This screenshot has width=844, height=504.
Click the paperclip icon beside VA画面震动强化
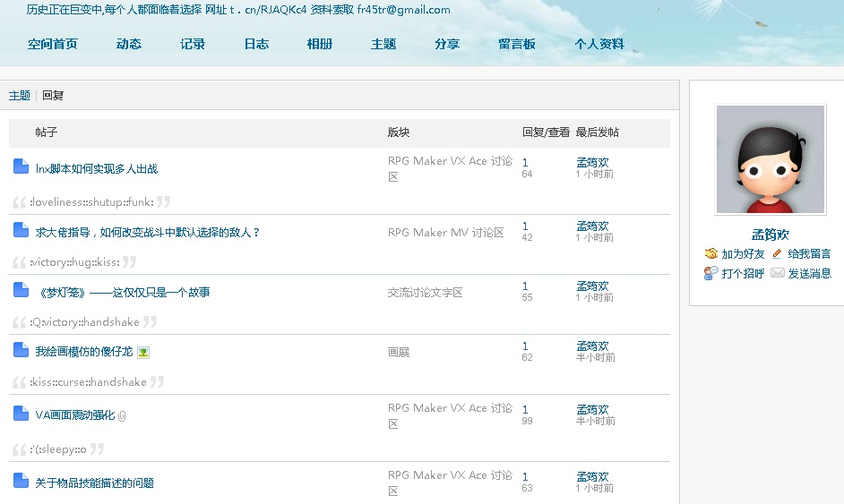(x=122, y=415)
